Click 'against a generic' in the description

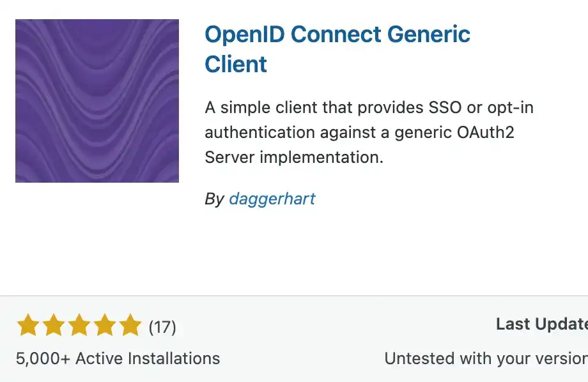pyautogui.click(x=373, y=132)
